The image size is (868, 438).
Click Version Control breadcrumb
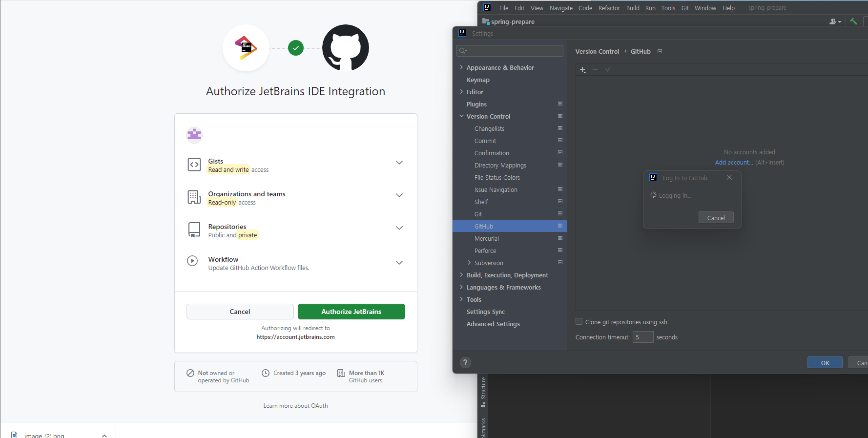(597, 51)
